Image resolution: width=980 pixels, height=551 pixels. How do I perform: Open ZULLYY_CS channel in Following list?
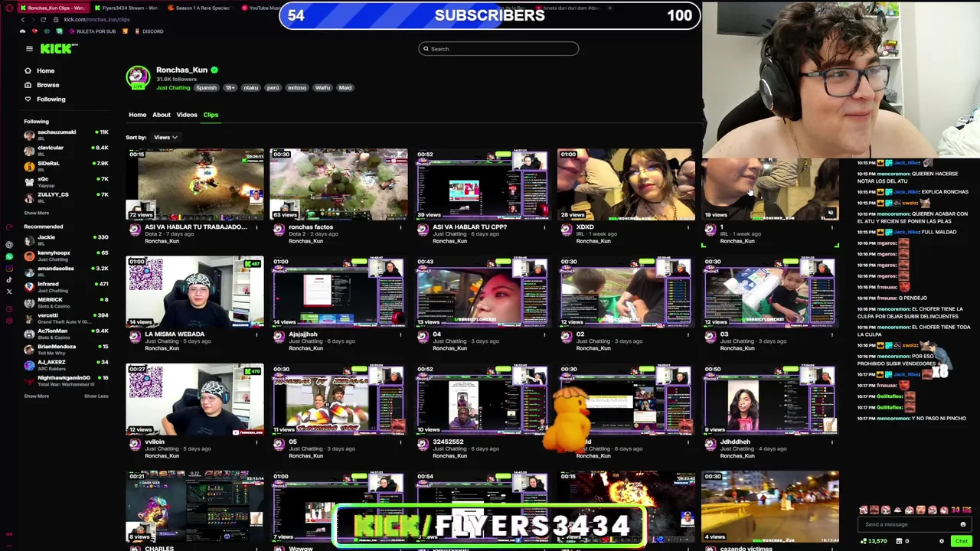point(67,196)
